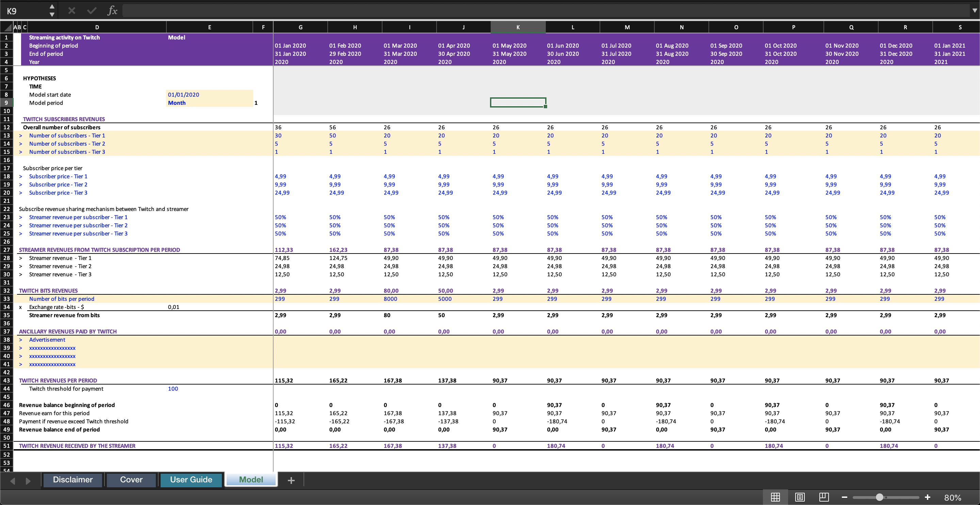The width and height of the screenshot is (980, 505).
Task: Click the -115,32 payment cell in January
Action: point(284,421)
